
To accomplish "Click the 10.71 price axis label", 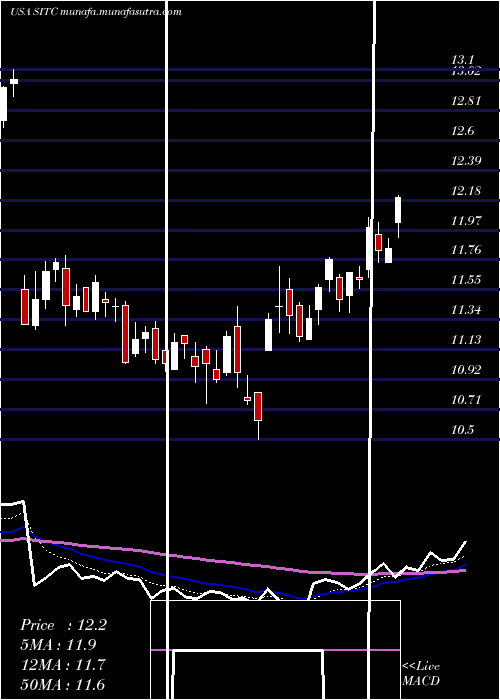I will tap(466, 400).
